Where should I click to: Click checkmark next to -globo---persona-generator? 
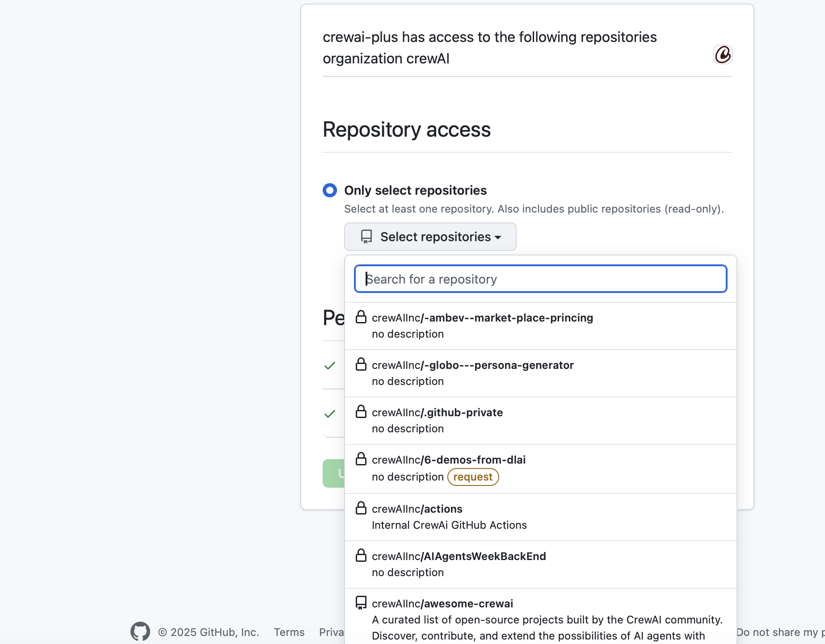coord(329,365)
